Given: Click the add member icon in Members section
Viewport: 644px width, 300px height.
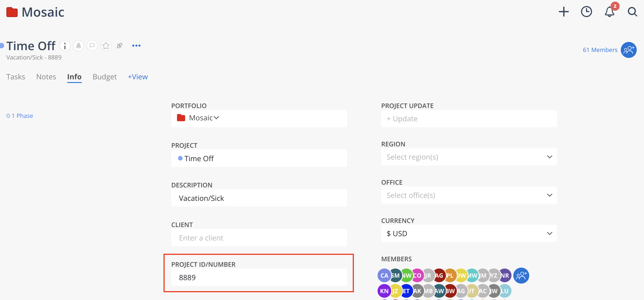Looking at the screenshot, I should point(521,275).
